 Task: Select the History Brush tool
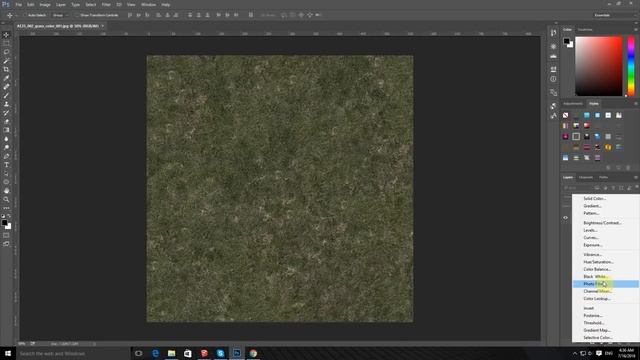point(6,113)
